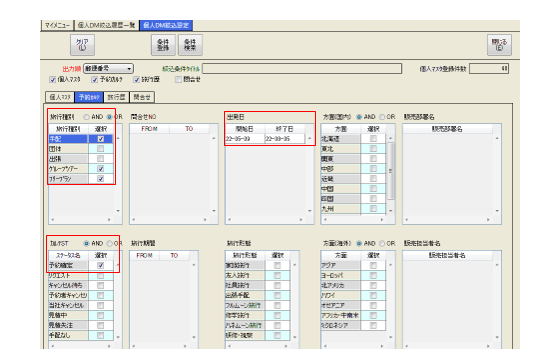This screenshot has height=360, width=555.
Task: Uncheck the 予約確定 status checkbox
Action: 101,265
